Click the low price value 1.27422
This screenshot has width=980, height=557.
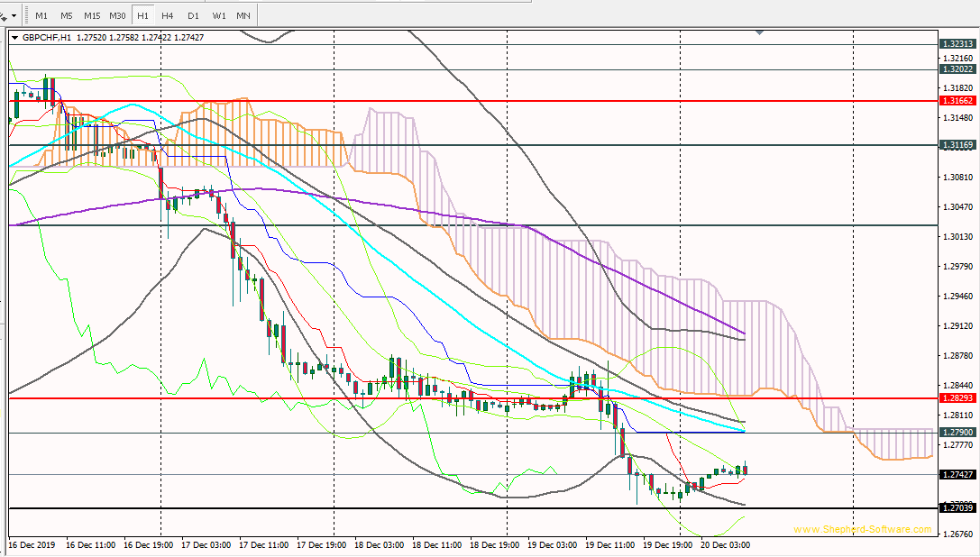tap(156, 38)
